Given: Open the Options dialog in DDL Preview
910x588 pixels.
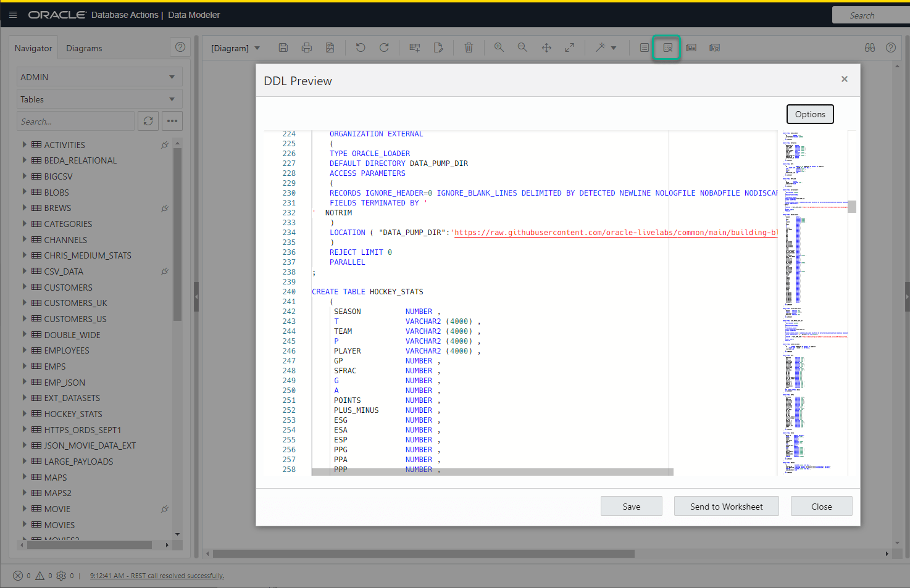Looking at the screenshot, I should 810,114.
